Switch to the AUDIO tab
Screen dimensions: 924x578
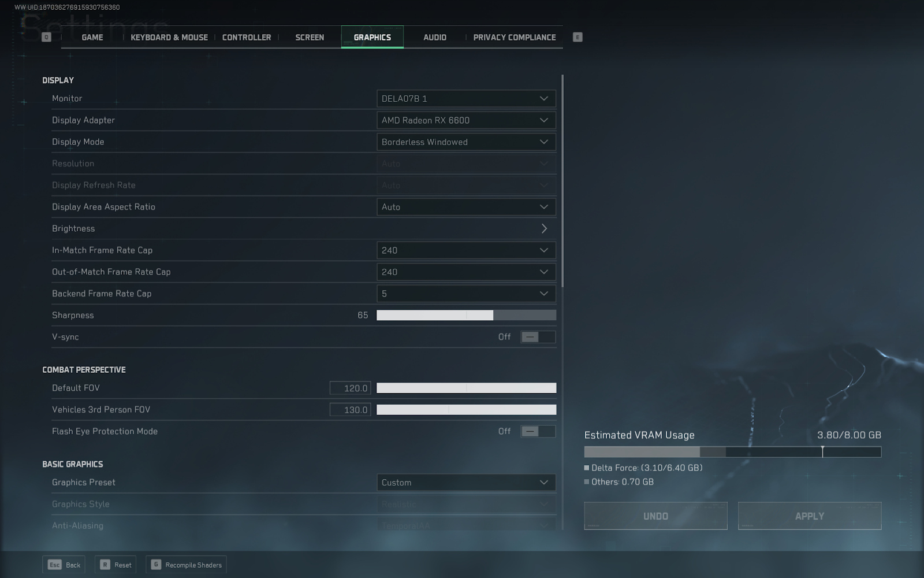tap(434, 37)
